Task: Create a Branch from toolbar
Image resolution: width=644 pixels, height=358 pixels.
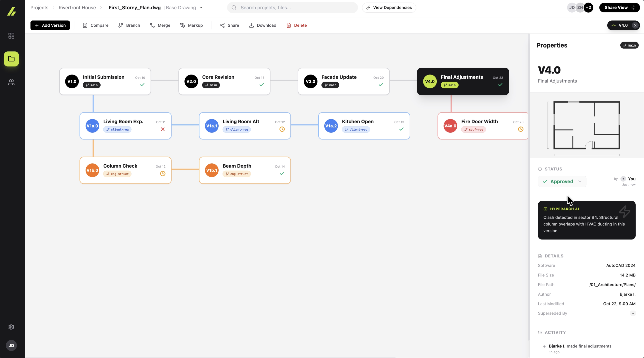Action: coord(129,25)
